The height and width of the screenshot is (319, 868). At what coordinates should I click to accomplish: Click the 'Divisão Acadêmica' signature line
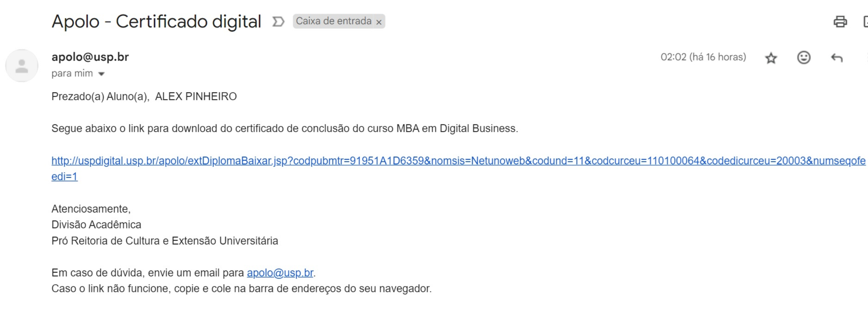click(x=96, y=224)
